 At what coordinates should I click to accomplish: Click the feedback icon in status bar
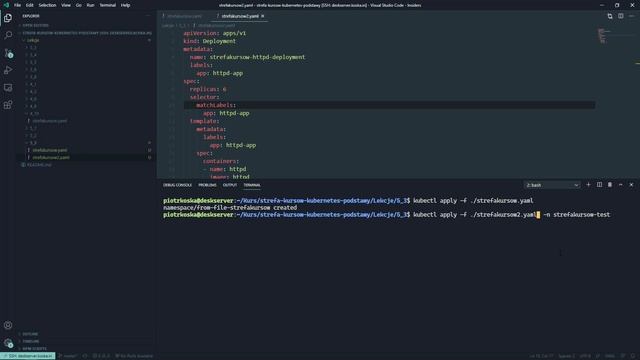(x=623, y=356)
